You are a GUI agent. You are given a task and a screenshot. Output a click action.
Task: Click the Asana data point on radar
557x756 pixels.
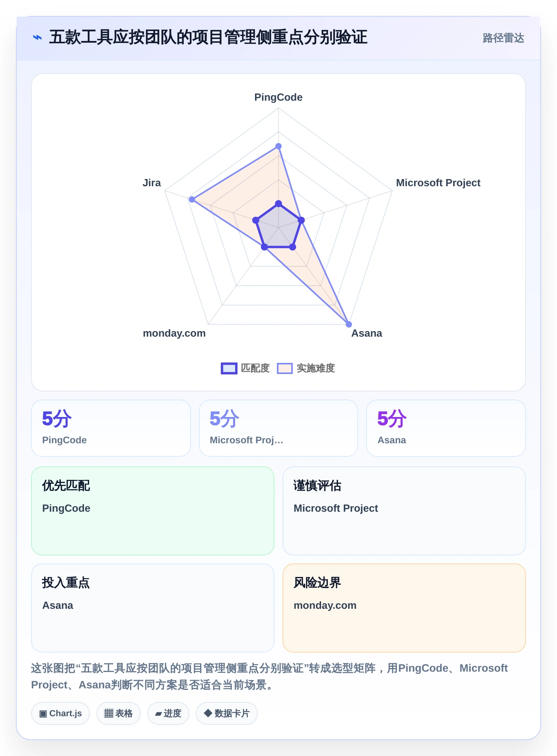(x=349, y=324)
